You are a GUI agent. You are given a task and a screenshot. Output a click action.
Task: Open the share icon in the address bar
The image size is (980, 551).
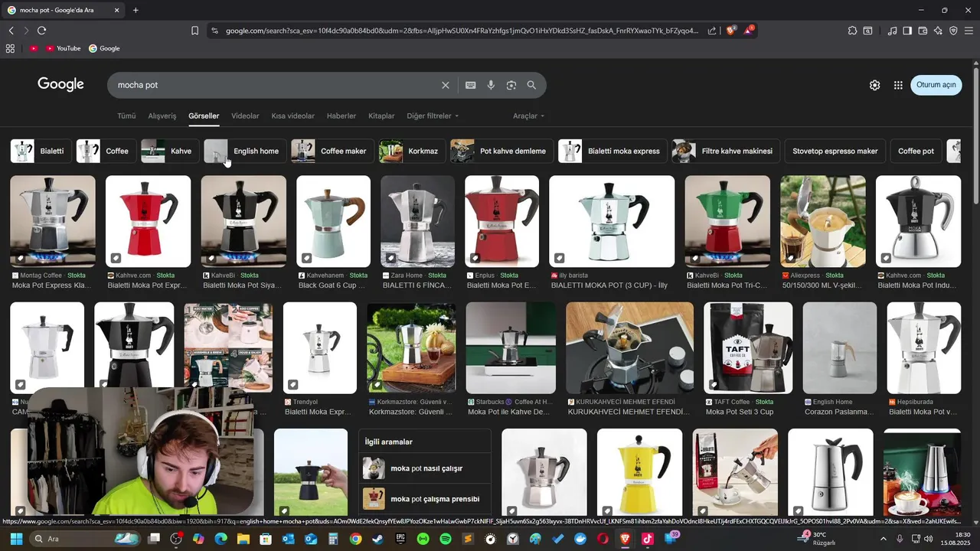pos(712,31)
